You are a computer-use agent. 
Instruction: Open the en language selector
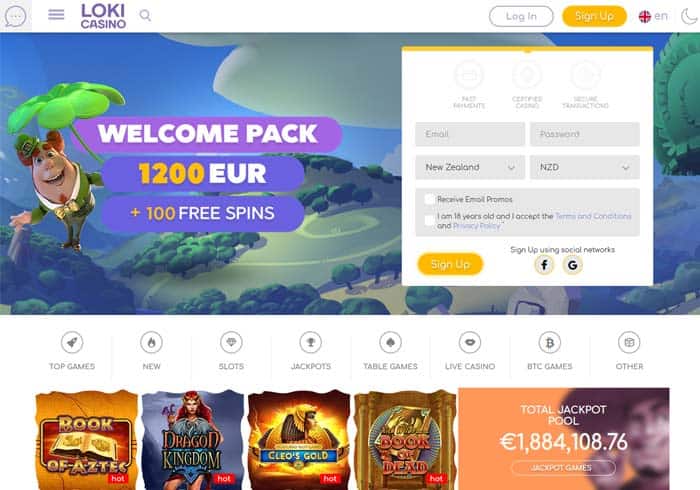pos(653,16)
